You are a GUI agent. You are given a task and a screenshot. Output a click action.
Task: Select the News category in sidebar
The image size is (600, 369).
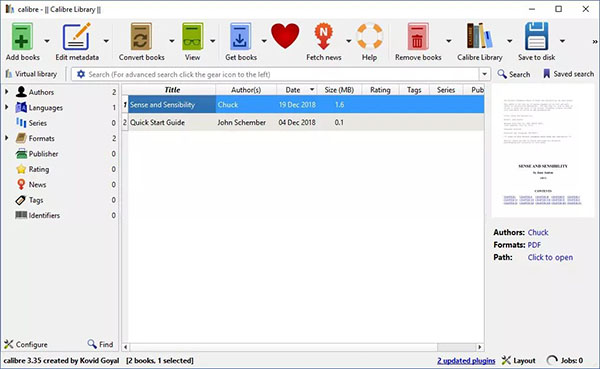click(x=37, y=184)
